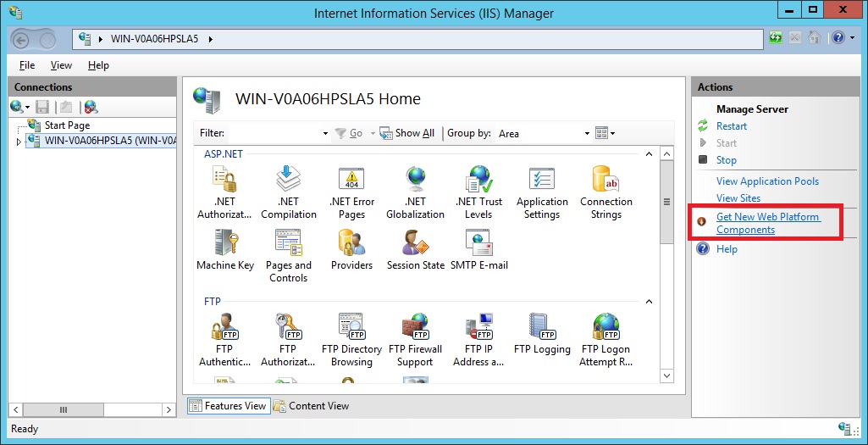
Task: Click the status bar network icon
Action: tap(845, 428)
